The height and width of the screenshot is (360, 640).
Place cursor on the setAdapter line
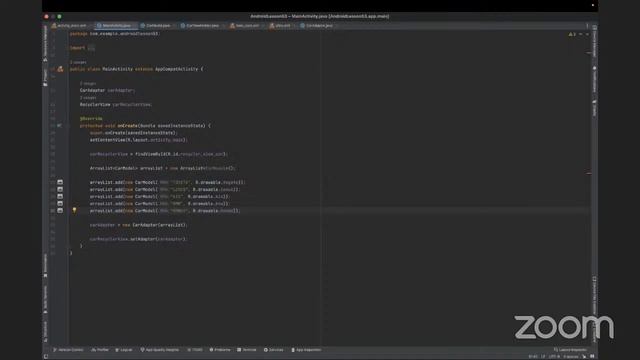138,239
